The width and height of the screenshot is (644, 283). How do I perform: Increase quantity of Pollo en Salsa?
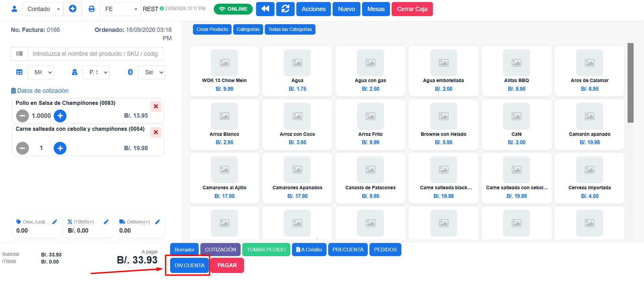60,116
